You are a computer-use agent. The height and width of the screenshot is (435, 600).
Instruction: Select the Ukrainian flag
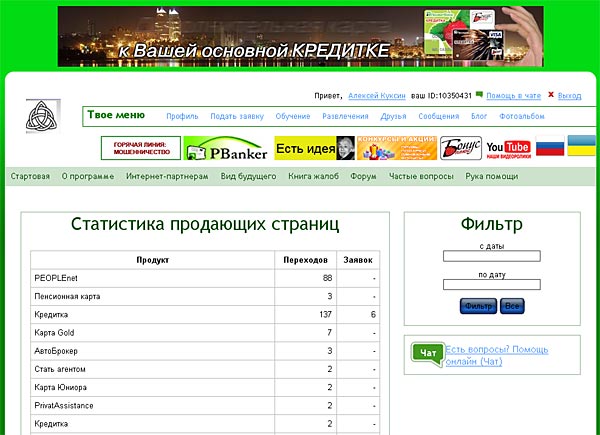coord(582,146)
